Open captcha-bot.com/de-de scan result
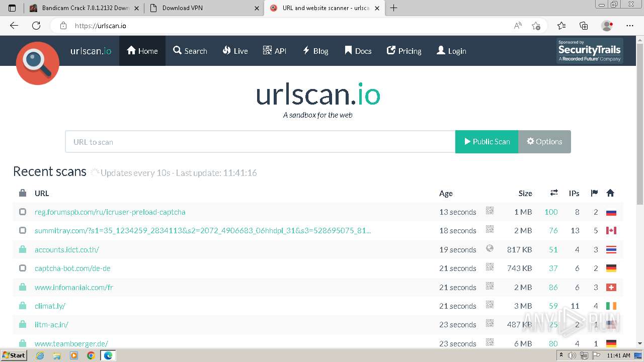This screenshot has height=362, width=644. 72,268
